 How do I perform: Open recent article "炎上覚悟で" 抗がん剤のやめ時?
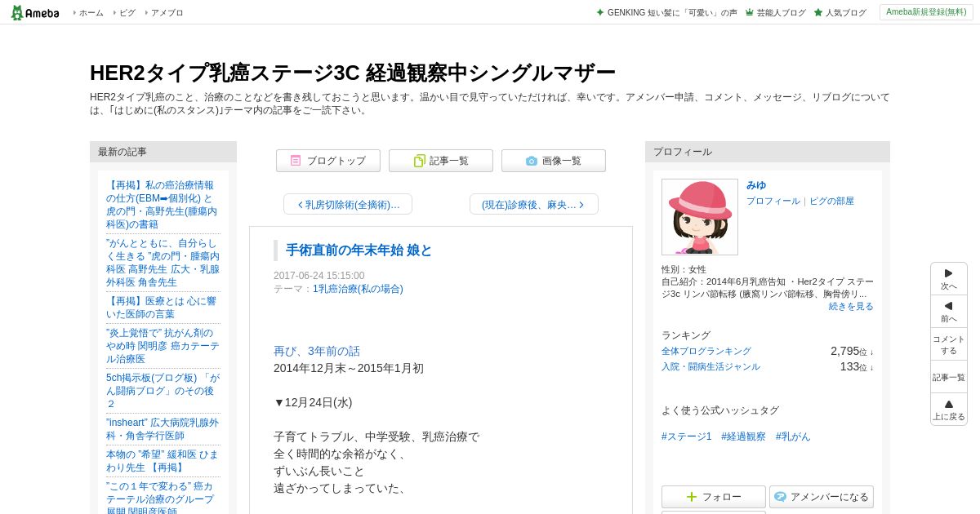[x=163, y=346]
